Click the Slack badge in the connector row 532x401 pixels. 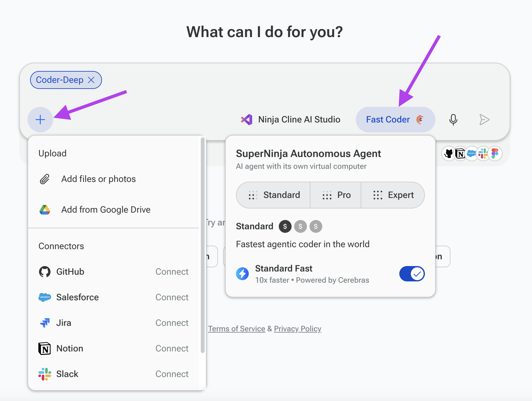[483, 154]
